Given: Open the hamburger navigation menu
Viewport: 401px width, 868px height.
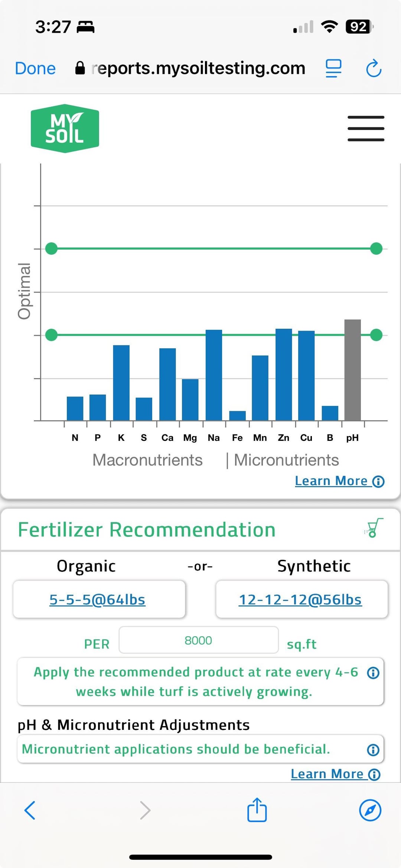Looking at the screenshot, I should [x=366, y=129].
